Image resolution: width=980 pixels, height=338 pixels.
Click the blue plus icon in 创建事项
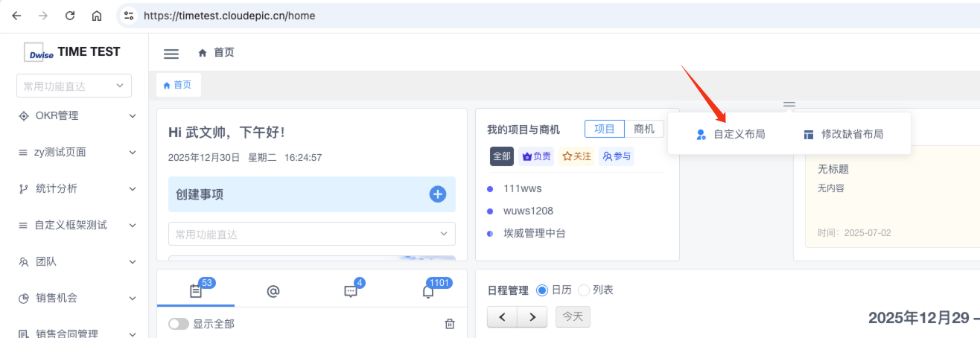pyautogui.click(x=438, y=194)
